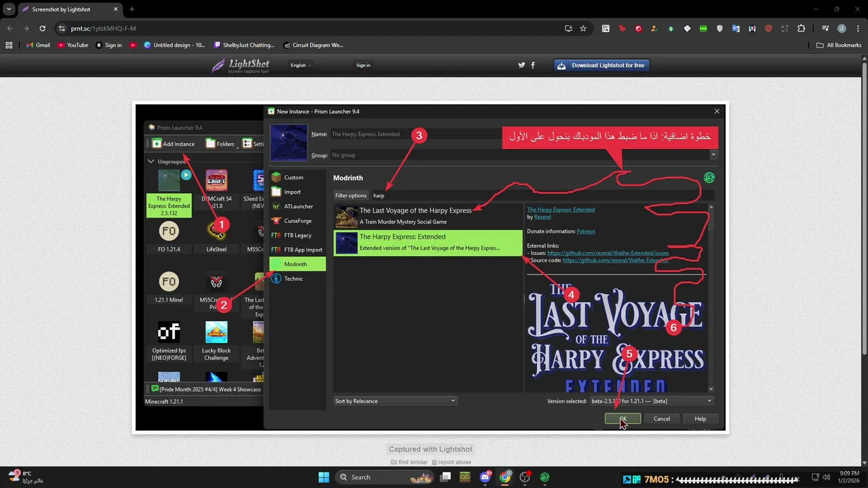Open the green Prism Launcher taskbar icon
Screen dimensions: 868x488
[545, 477]
